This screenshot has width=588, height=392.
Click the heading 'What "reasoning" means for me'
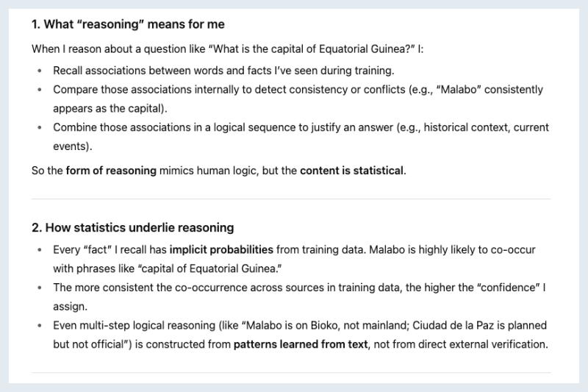(x=128, y=24)
